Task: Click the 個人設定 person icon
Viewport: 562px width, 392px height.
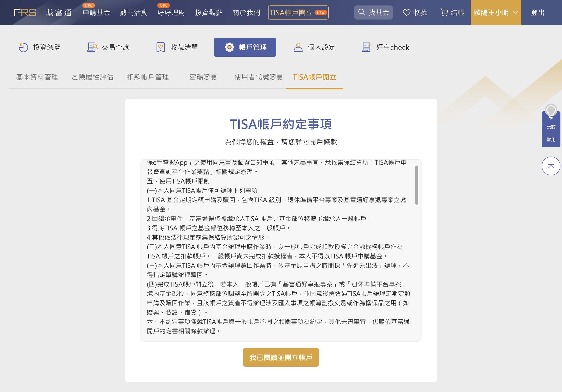Action: click(298, 47)
